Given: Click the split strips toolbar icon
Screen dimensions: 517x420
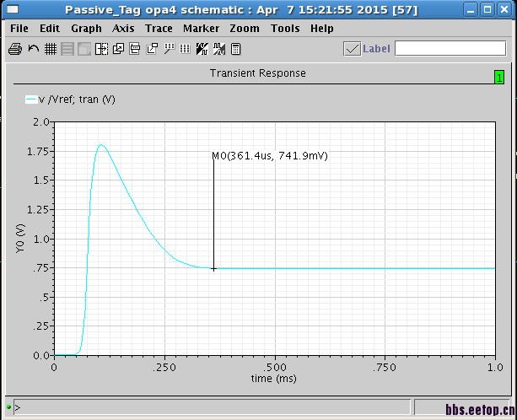Looking at the screenshot, I should click(101, 49).
